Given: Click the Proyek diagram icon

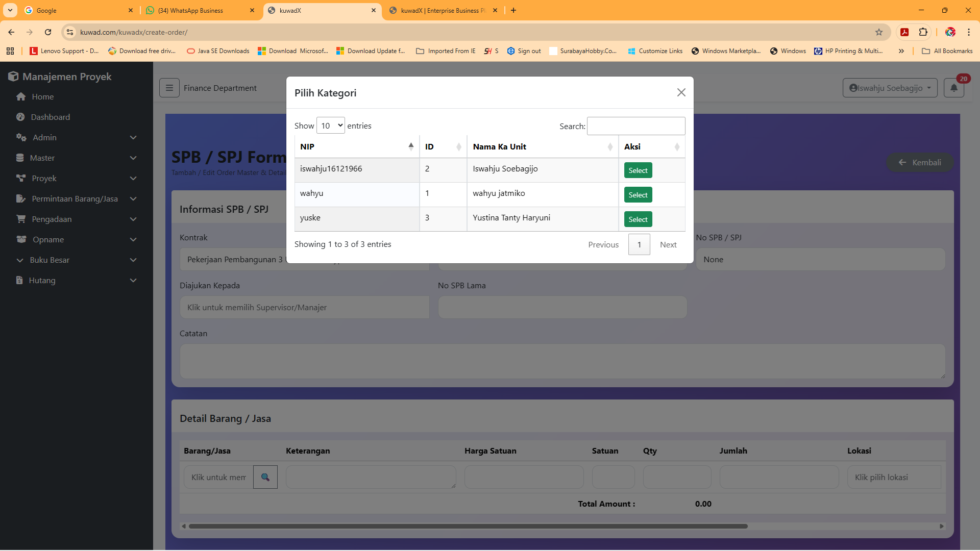Looking at the screenshot, I should (21, 178).
